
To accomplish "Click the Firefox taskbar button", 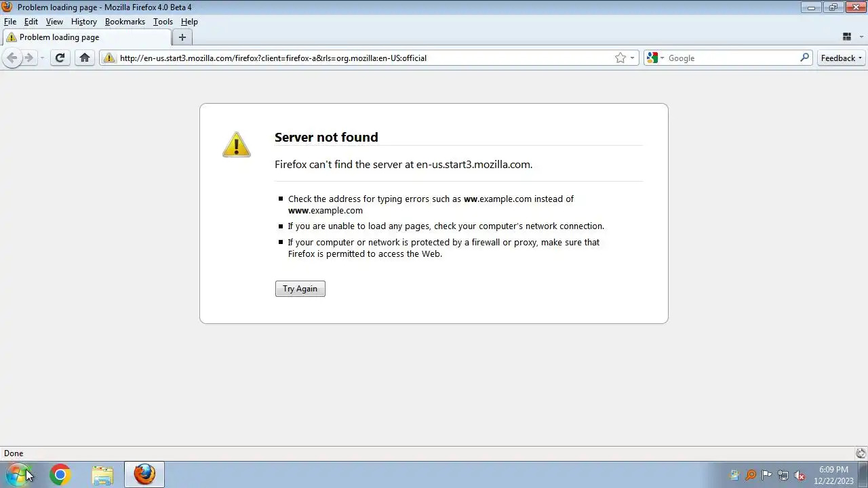I will pos(144,475).
